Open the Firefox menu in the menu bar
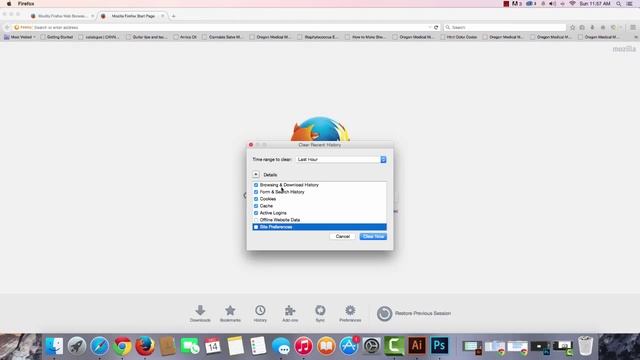The width and height of the screenshot is (640, 360). [x=26, y=4]
